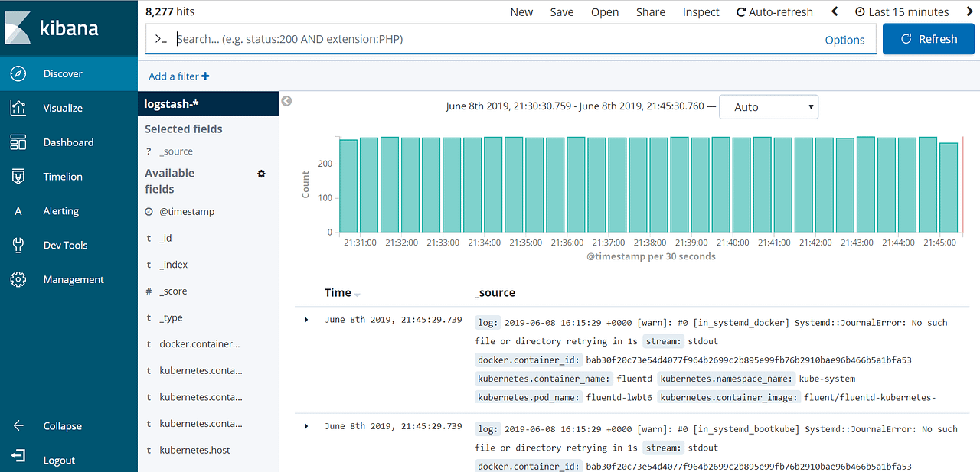Click the Time column header

click(x=338, y=293)
